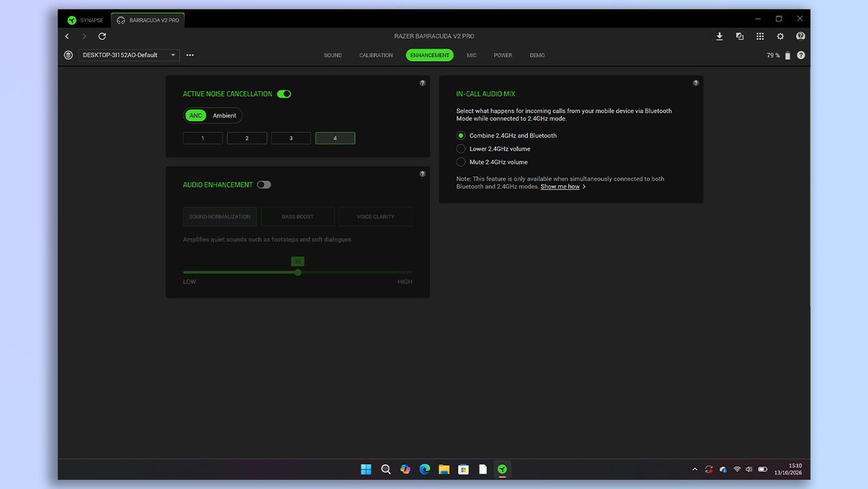Click the Razer Synapse taskbar icon
The width and height of the screenshot is (868, 489).
coord(502,469)
